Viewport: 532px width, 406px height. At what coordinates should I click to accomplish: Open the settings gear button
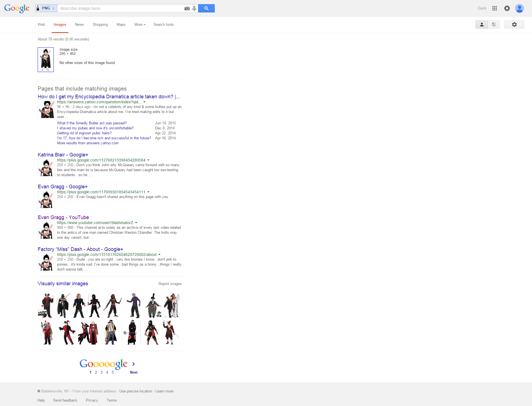(514, 25)
